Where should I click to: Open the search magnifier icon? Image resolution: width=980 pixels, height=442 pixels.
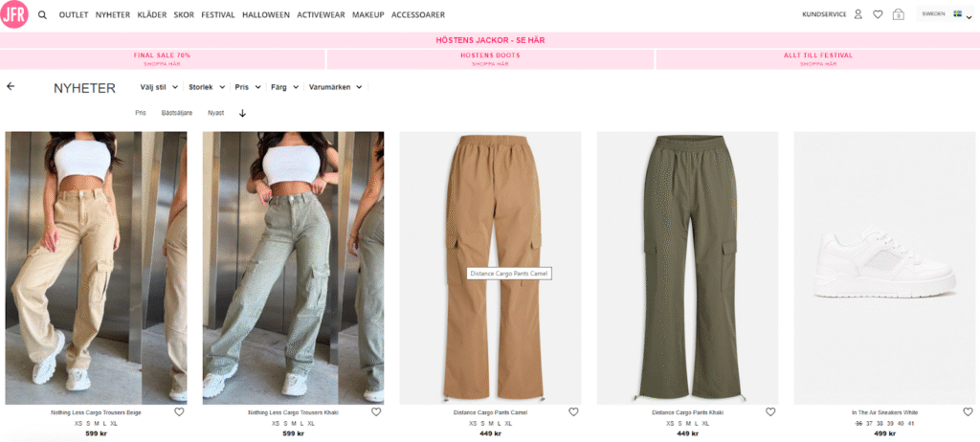tap(42, 15)
